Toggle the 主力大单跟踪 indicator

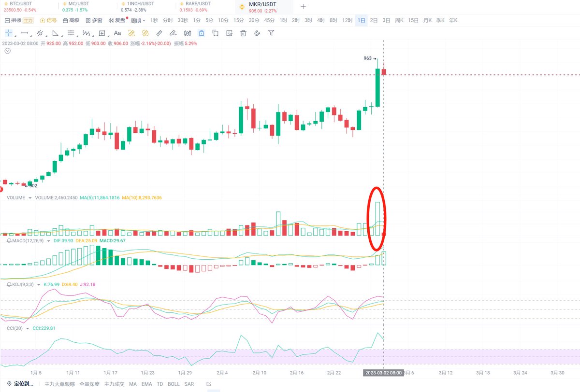(x=59, y=384)
